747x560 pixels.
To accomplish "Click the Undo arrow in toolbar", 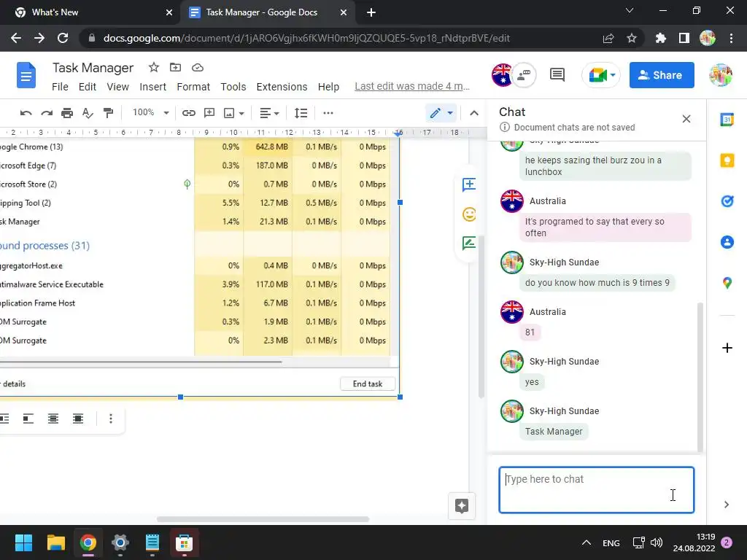I will (26, 113).
